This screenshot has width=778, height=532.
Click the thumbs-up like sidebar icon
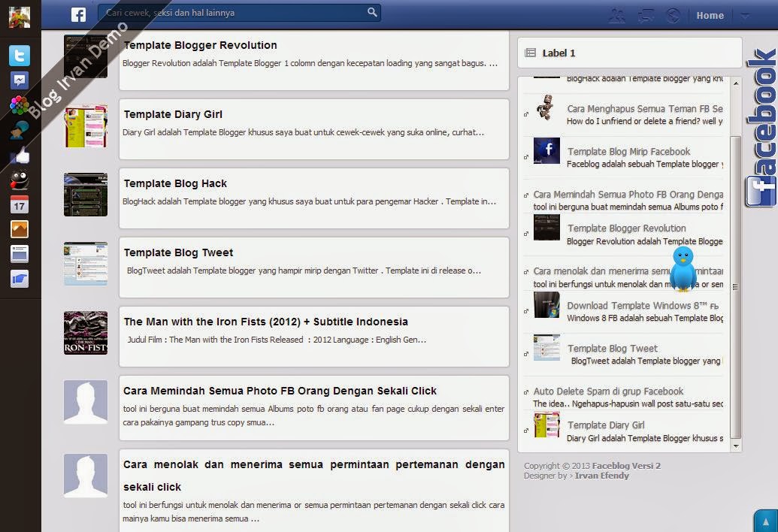pos(20,156)
